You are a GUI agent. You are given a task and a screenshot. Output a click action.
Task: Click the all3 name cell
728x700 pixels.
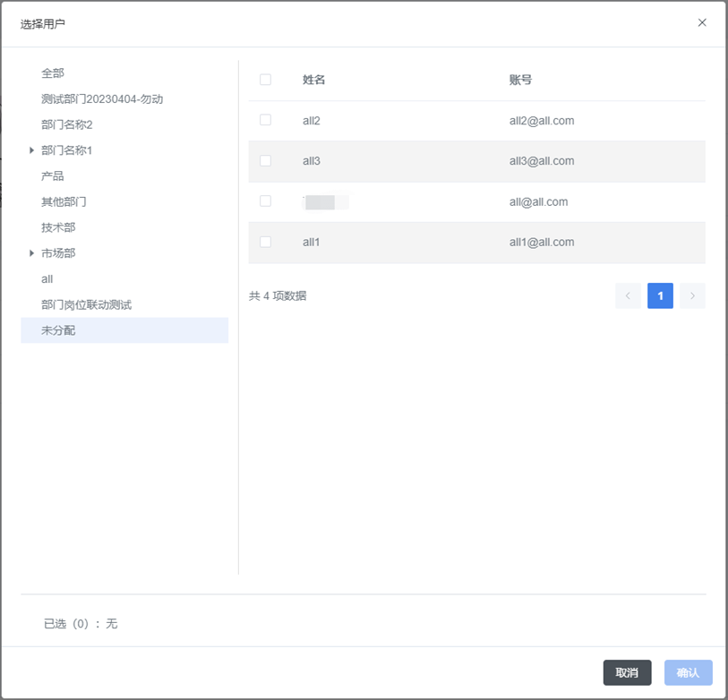coord(312,161)
